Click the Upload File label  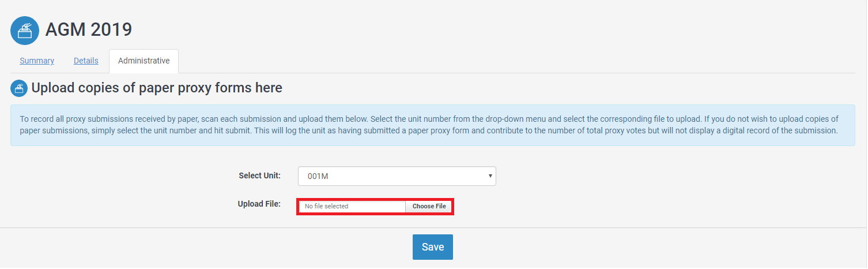(x=259, y=204)
